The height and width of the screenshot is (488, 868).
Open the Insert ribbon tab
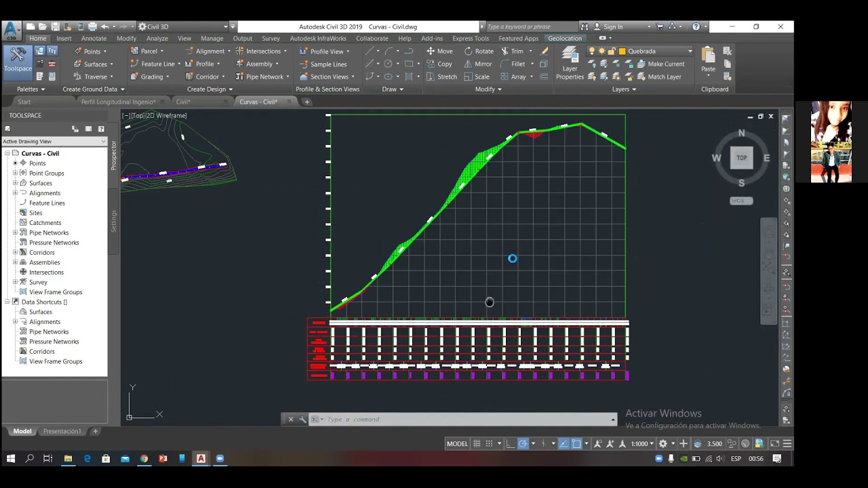(64, 38)
